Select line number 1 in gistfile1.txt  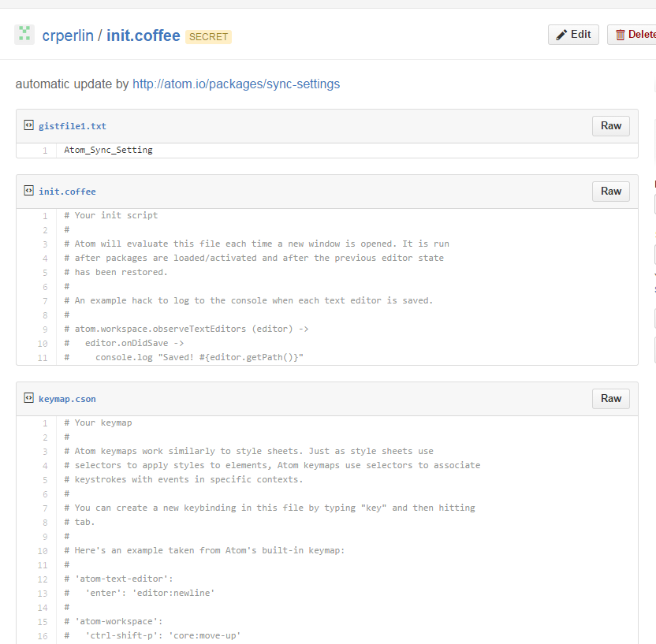[x=45, y=150]
